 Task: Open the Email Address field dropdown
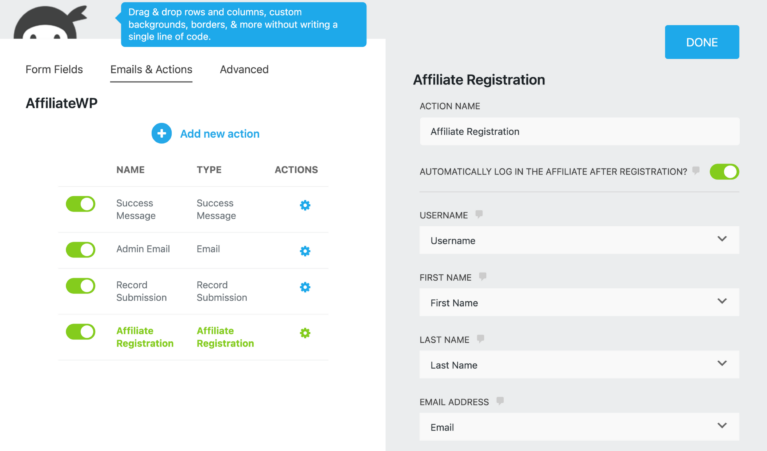pyautogui.click(x=579, y=427)
